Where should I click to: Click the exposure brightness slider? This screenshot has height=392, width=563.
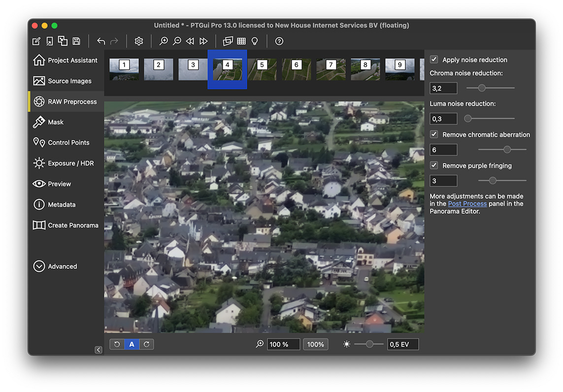[369, 344]
